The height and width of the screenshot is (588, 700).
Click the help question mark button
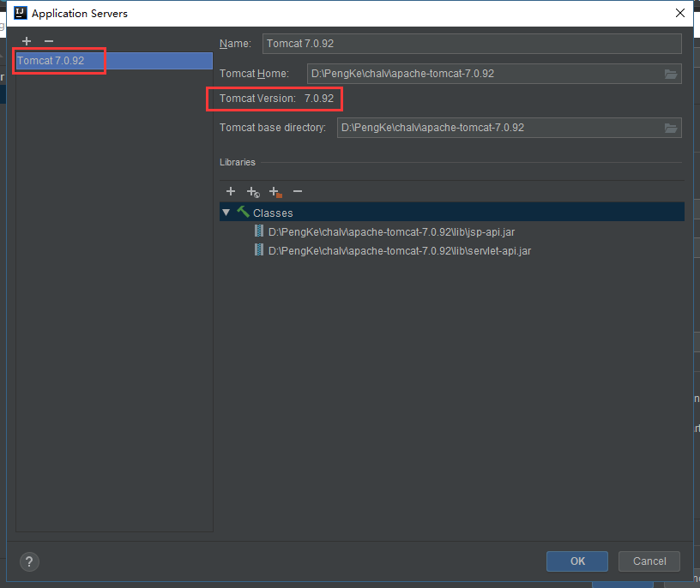tap(29, 561)
